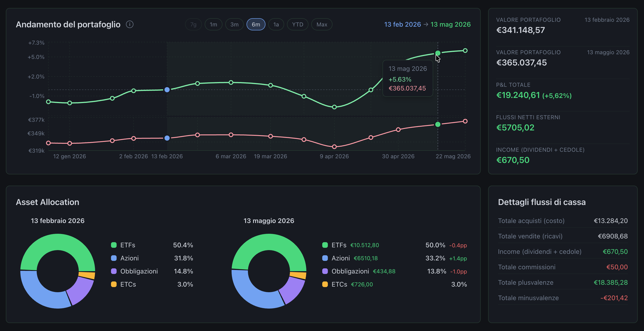
Task: Click the purple Obbligazioni segment of May donut
Action: pos(293,290)
